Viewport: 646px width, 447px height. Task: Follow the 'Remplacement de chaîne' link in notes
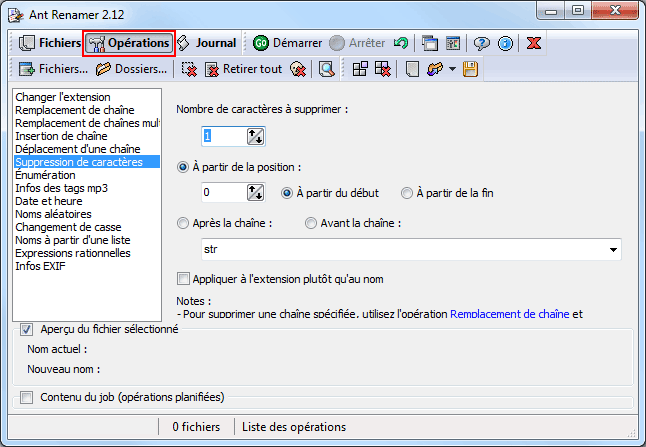[510, 314]
